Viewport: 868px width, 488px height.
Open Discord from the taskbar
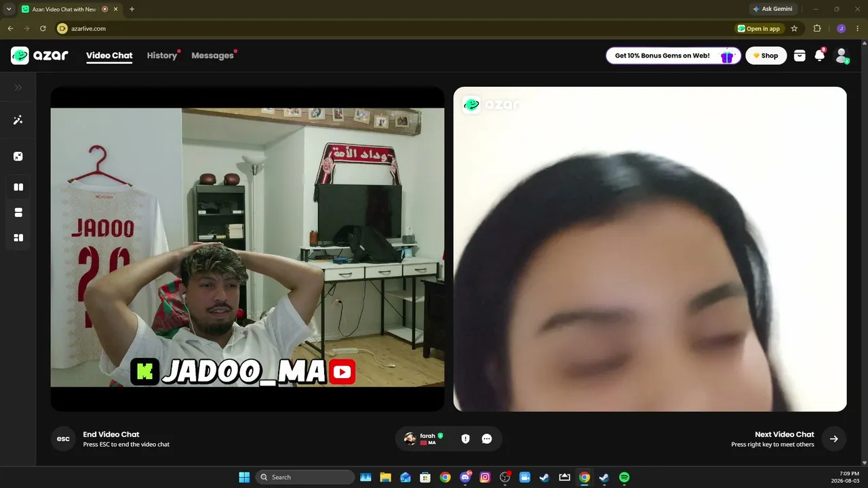tap(465, 477)
